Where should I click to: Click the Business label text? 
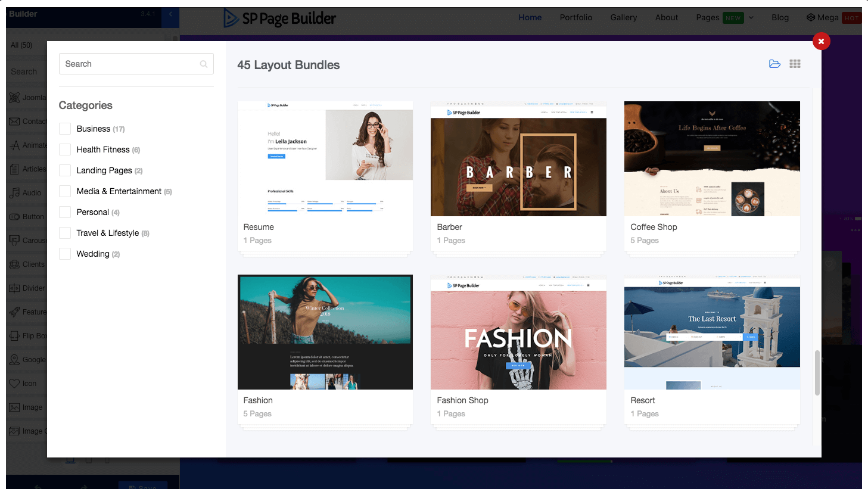(94, 129)
